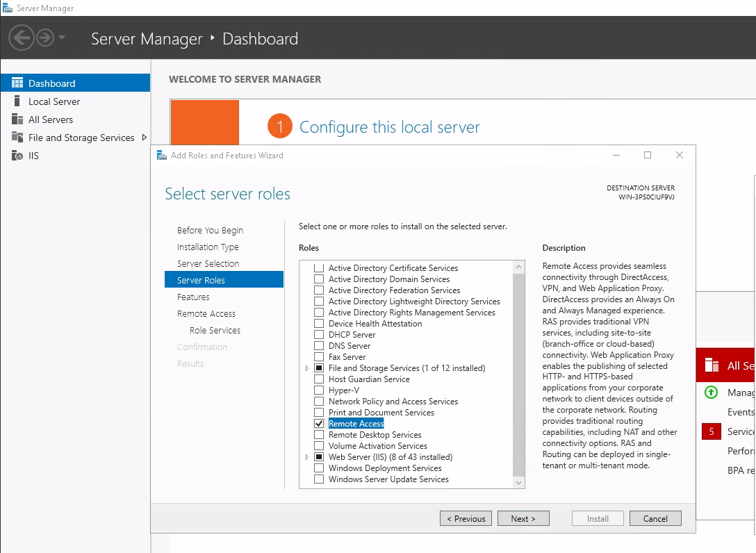Click the All Servers icon in the sidebar
The width and height of the screenshot is (756, 553).
(17, 119)
